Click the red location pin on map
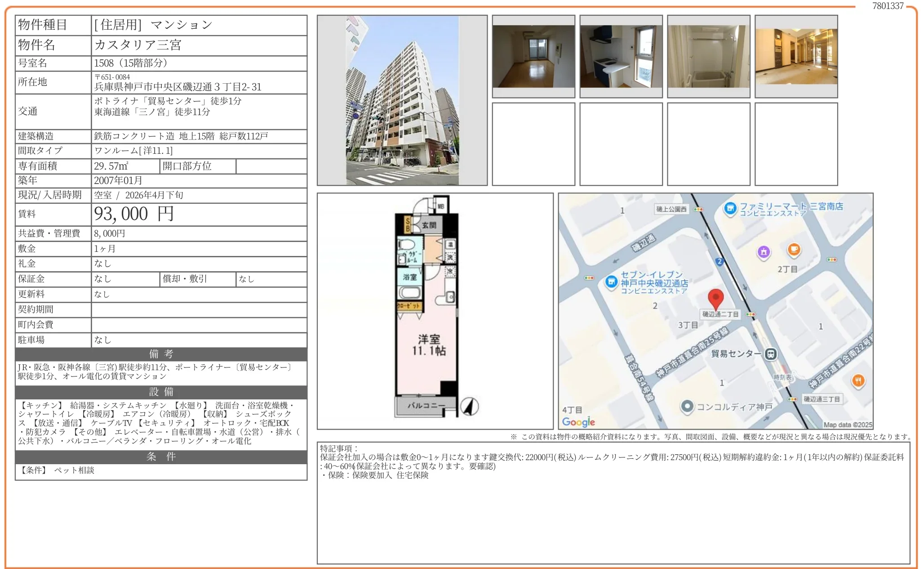This screenshot has width=924, height=569. [x=715, y=298]
